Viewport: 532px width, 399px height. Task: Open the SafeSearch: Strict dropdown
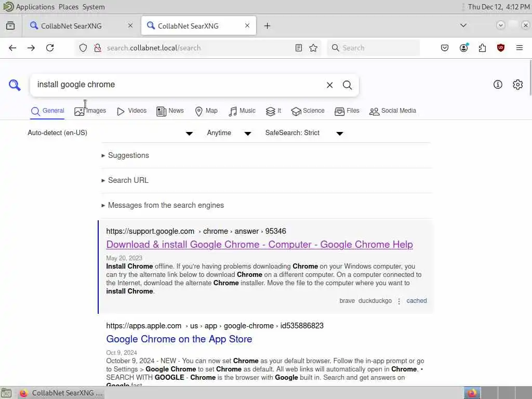tap(304, 133)
